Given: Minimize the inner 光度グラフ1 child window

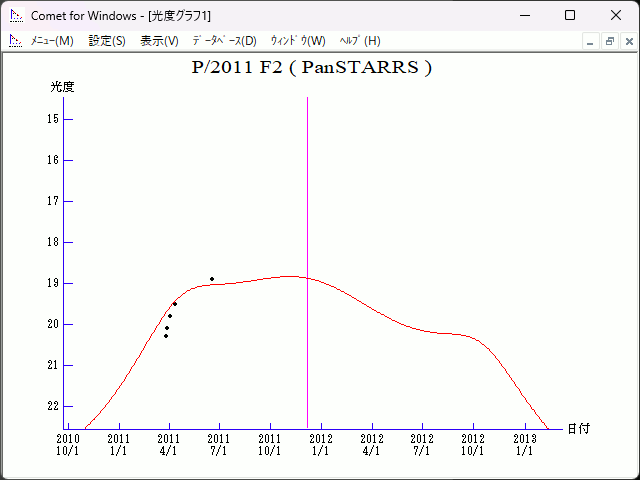Looking at the screenshot, I should [x=591, y=41].
